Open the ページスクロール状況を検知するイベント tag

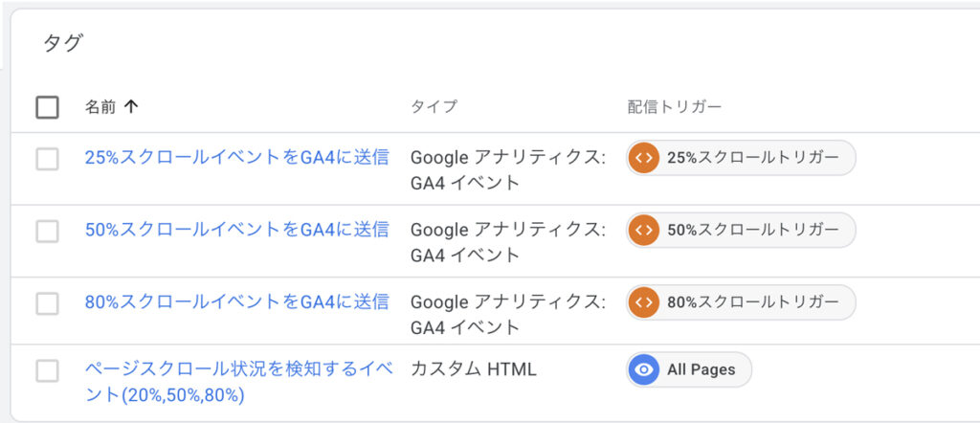pos(238,382)
